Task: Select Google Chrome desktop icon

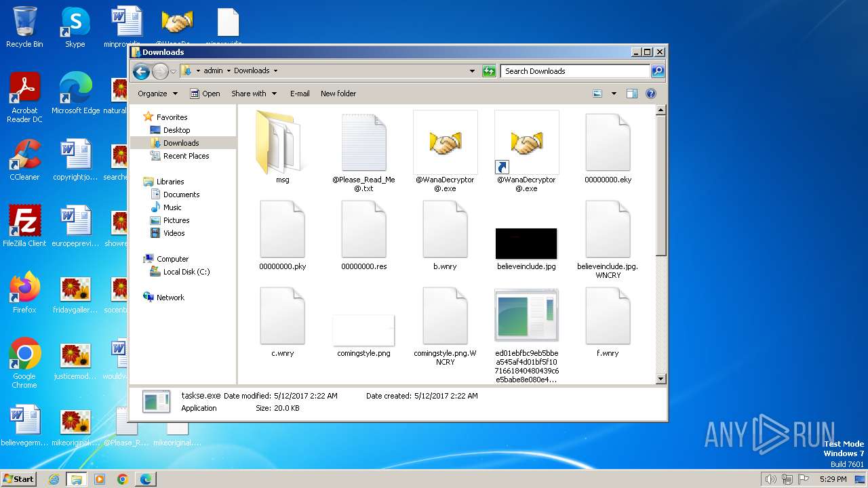Action: coord(24,364)
